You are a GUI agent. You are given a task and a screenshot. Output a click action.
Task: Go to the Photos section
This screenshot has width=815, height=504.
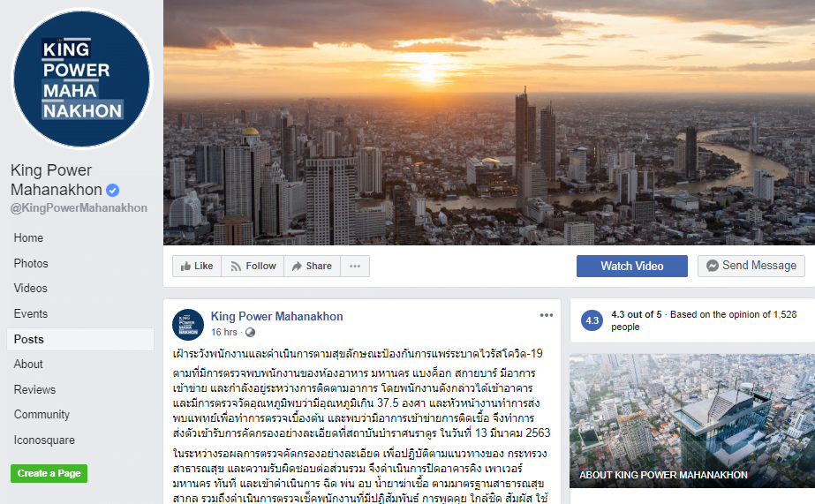point(31,263)
